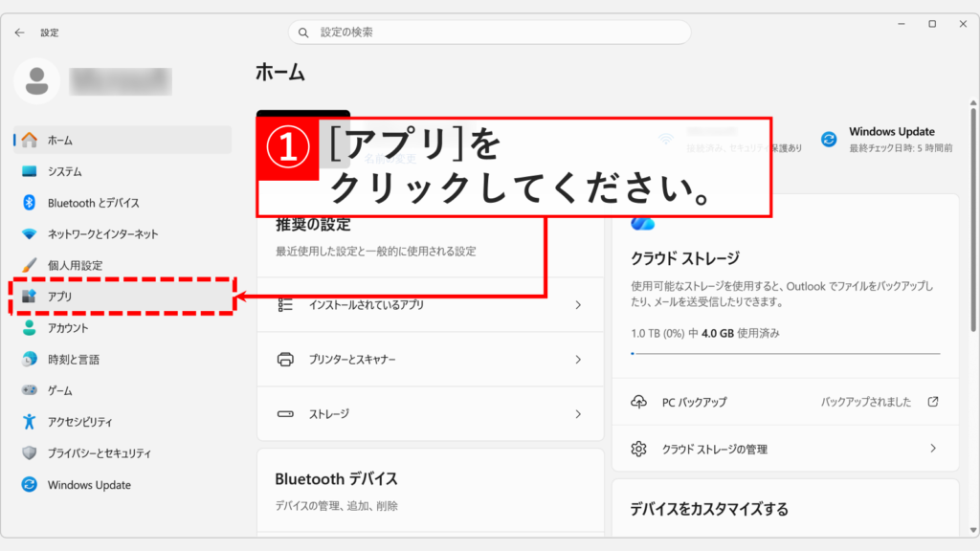
Task: Click the vertical scrollbar thumb
Action: coord(973,219)
